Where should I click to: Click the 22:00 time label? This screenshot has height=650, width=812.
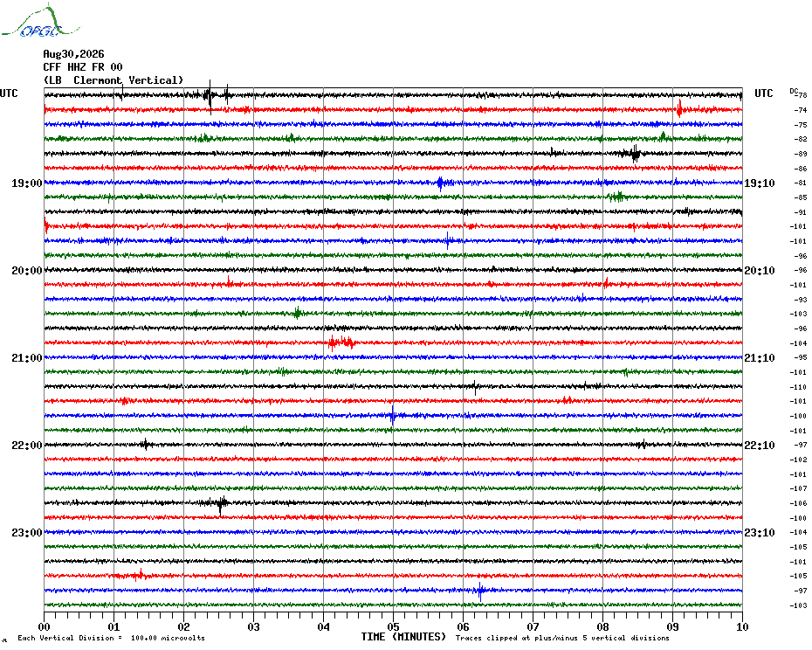26,446
